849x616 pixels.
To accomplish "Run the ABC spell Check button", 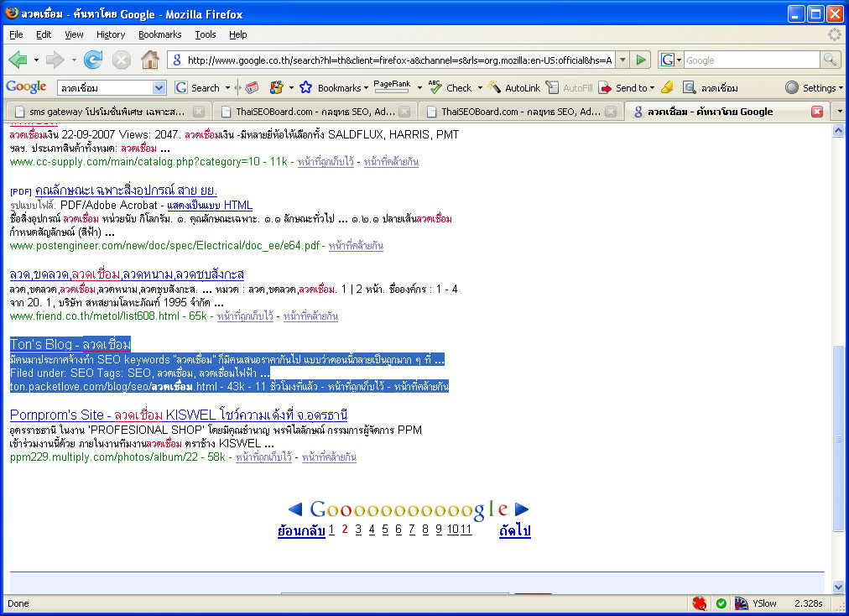I will pos(451,88).
